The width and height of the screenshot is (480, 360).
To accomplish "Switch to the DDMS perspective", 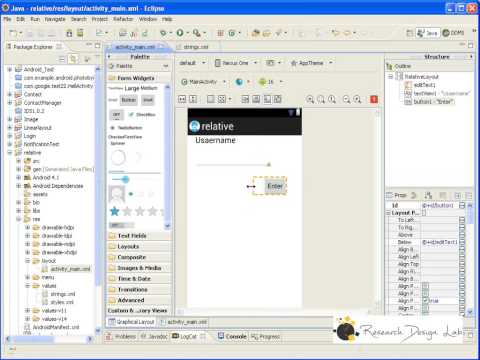I will pos(453,33).
